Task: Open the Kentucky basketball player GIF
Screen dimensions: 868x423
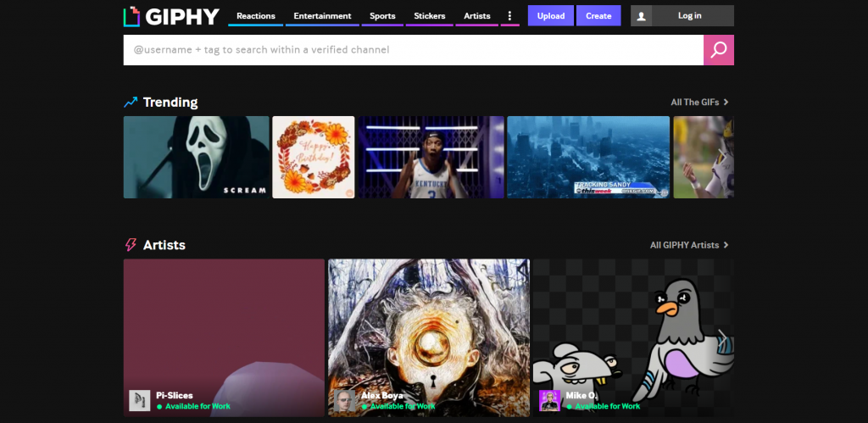Action: tap(431, 157)
